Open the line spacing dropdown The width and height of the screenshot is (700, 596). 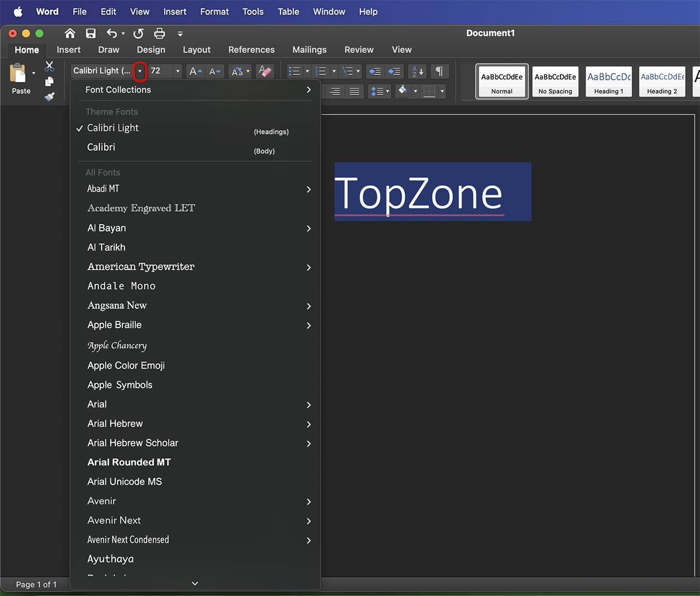click(380, 91)
